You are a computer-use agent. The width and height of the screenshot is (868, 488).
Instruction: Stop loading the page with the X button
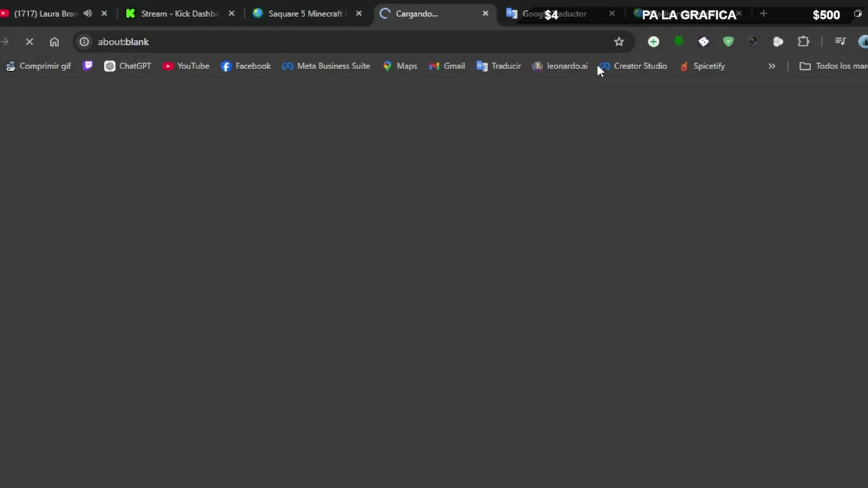[x=29, y=42]
